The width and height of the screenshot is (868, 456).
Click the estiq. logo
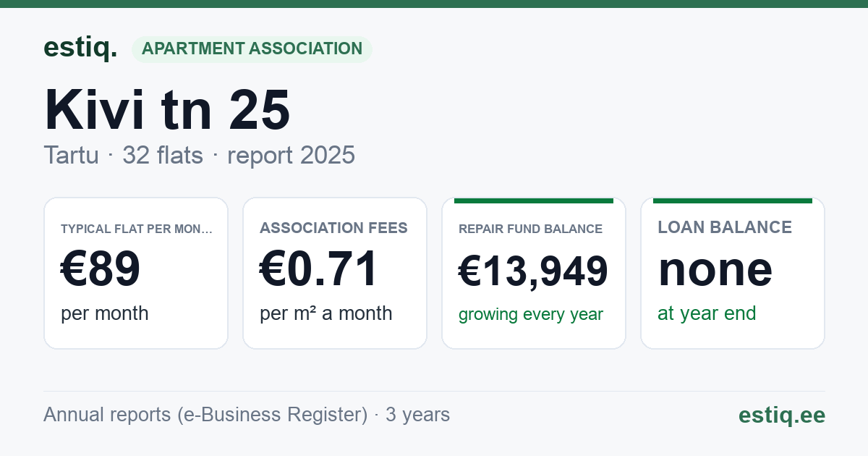coord(80,48)
